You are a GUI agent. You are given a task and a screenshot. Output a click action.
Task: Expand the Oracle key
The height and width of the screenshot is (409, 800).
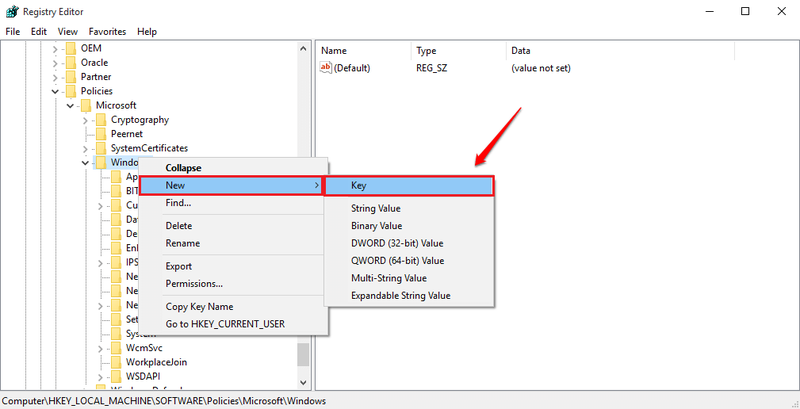coord(55,63)
